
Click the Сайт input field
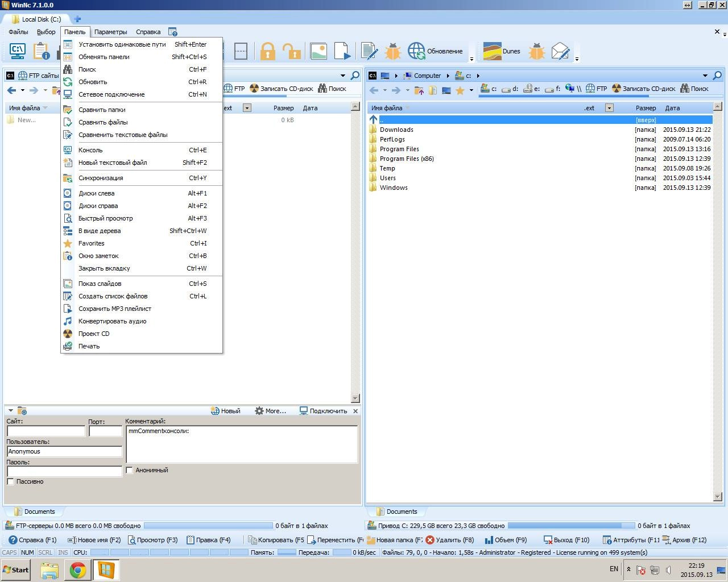(46, 431)
